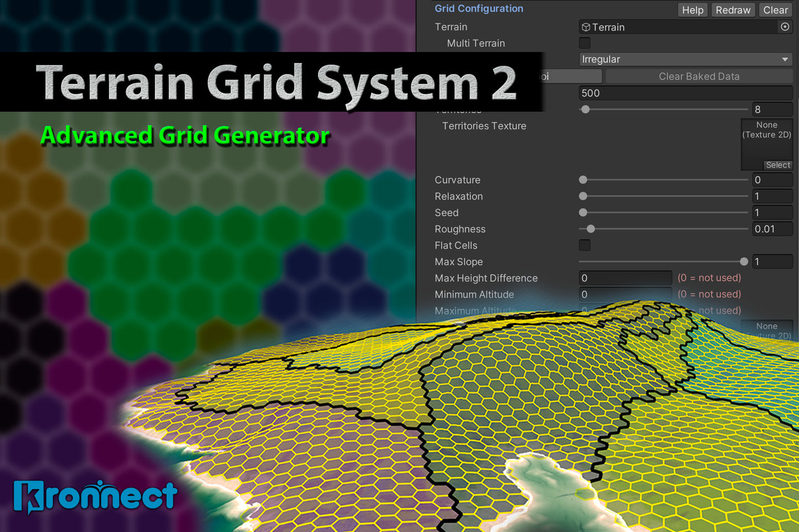The image size is (799, 532).
Task: Click the Curvature slider handle
Action: 583,180
